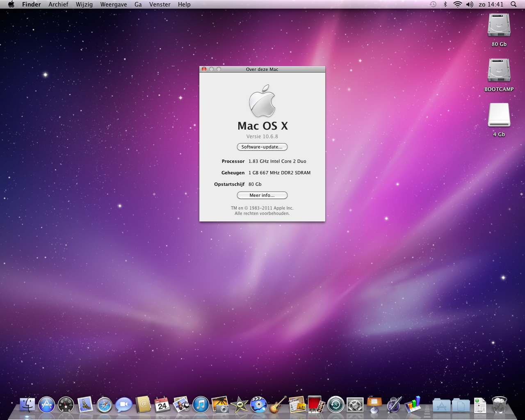
Task: Open the Wijzig menu
Action: click(84, 4)
